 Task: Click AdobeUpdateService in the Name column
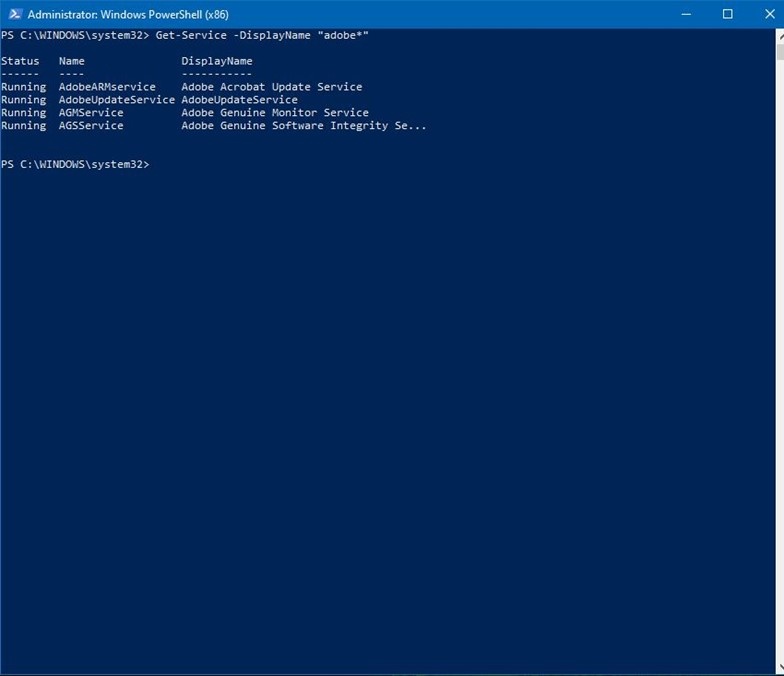pyautogui.click(x=116, y=100)
